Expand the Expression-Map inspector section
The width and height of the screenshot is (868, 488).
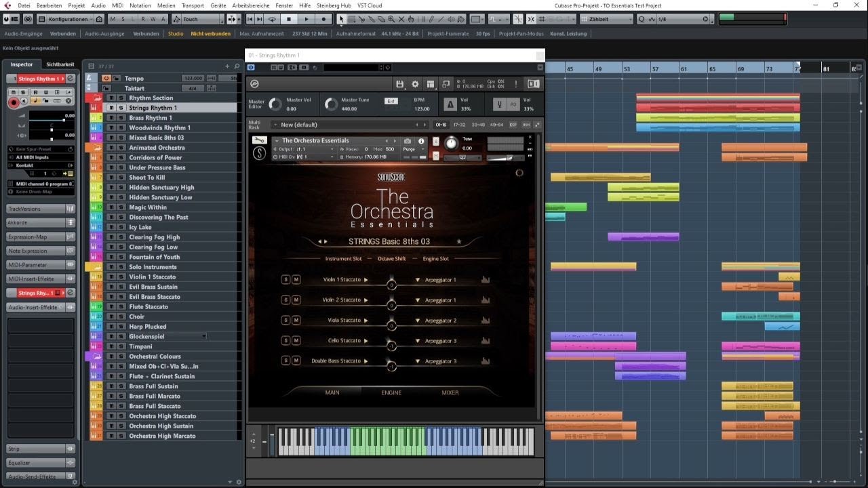coord(41,237)
